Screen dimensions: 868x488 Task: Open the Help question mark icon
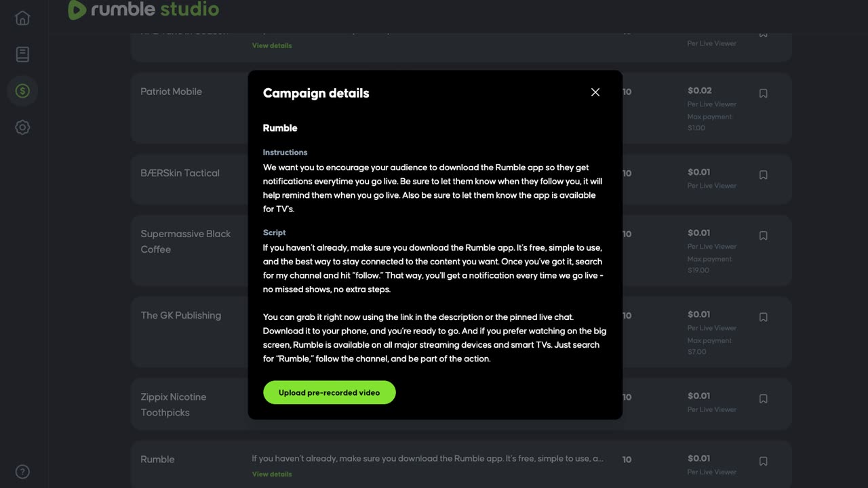point(22,472)
